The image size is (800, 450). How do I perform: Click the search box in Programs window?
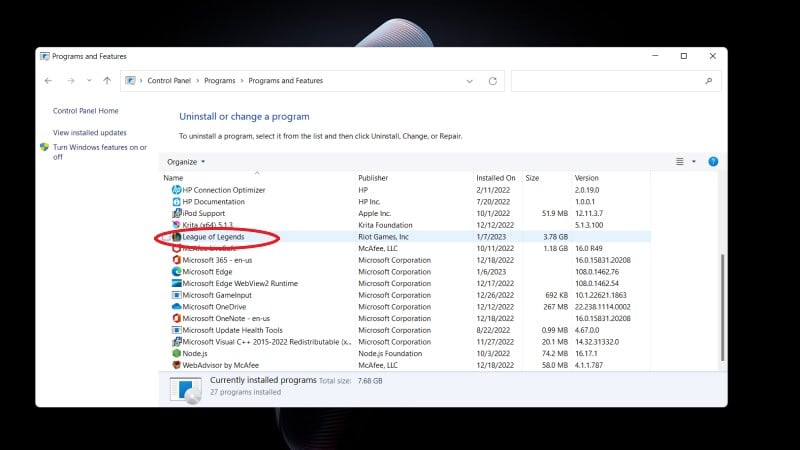[612, 81]
